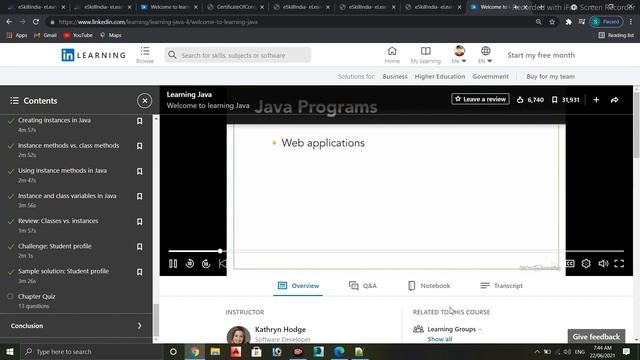Skip forward 10 seconds
Viewport: 640px width, 360px height.
click(x=206, y=264)
